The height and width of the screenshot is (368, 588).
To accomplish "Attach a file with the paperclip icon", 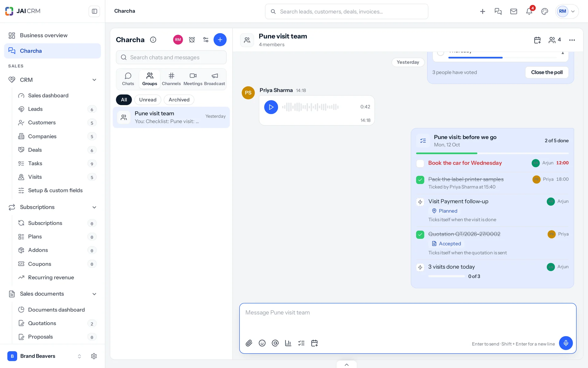I will pyautogui.click(x=249, y=343).
